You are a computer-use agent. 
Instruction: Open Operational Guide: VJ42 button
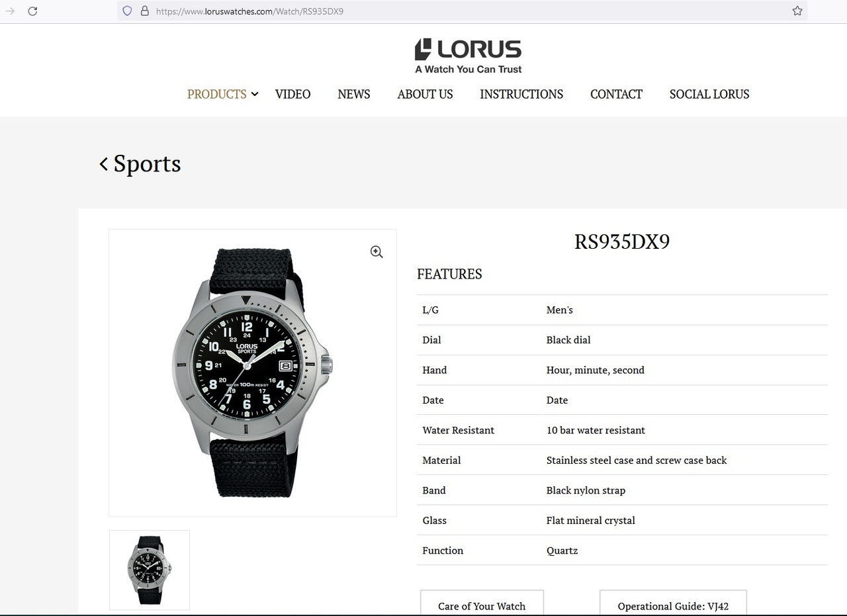tap(673, 603)
